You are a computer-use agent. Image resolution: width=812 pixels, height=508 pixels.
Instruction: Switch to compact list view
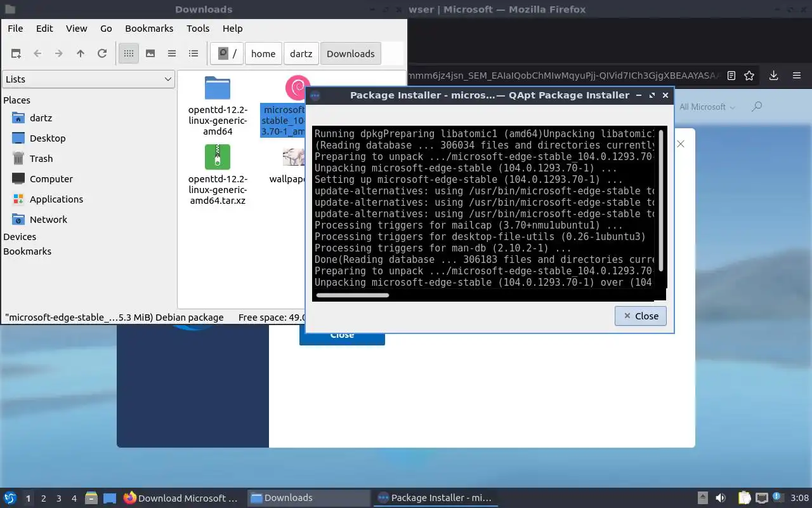click(172, 54)
